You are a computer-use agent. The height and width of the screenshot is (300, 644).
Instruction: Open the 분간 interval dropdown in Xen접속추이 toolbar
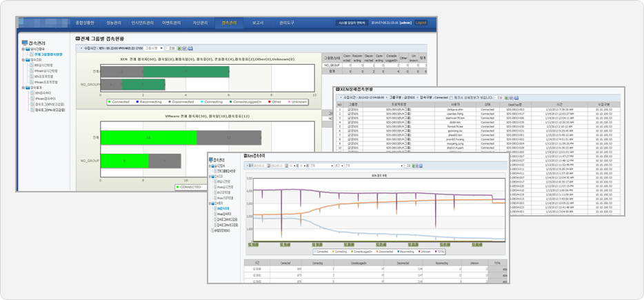339,166
